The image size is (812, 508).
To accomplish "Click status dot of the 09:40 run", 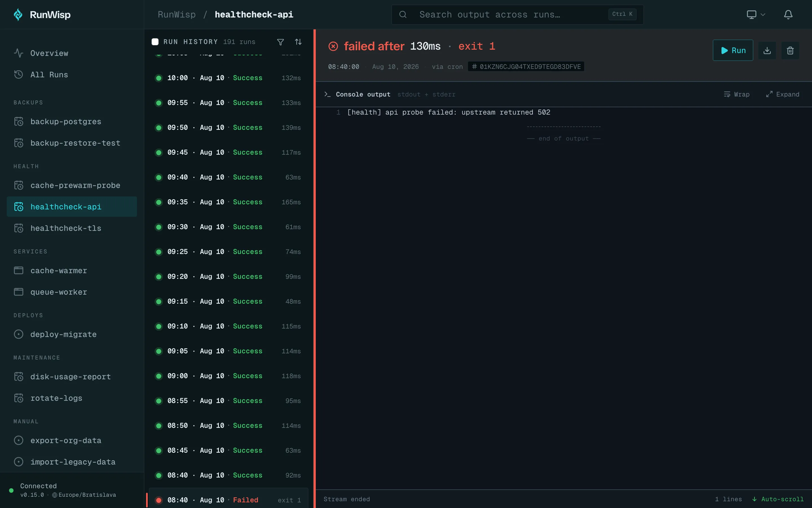I will [x=159, y=178].
